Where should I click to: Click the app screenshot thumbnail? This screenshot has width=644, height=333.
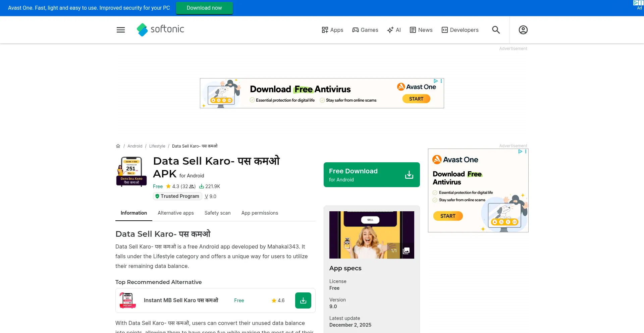(x=372, y=235)
